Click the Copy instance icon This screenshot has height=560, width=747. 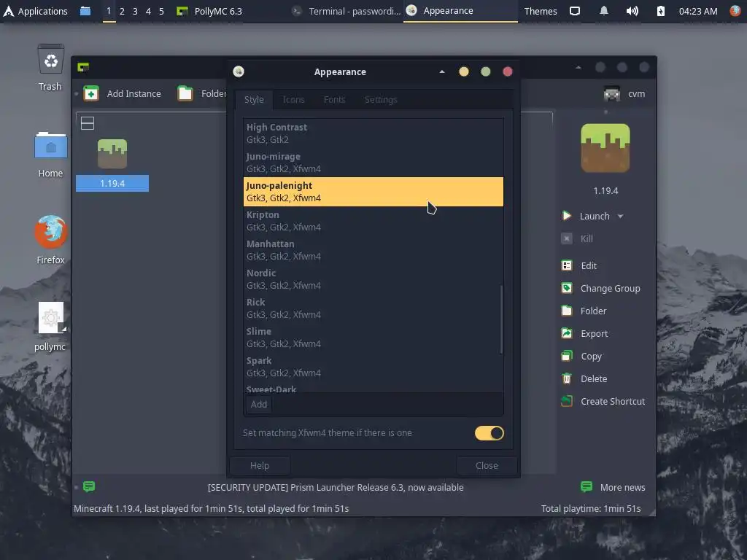pos(566,356)
